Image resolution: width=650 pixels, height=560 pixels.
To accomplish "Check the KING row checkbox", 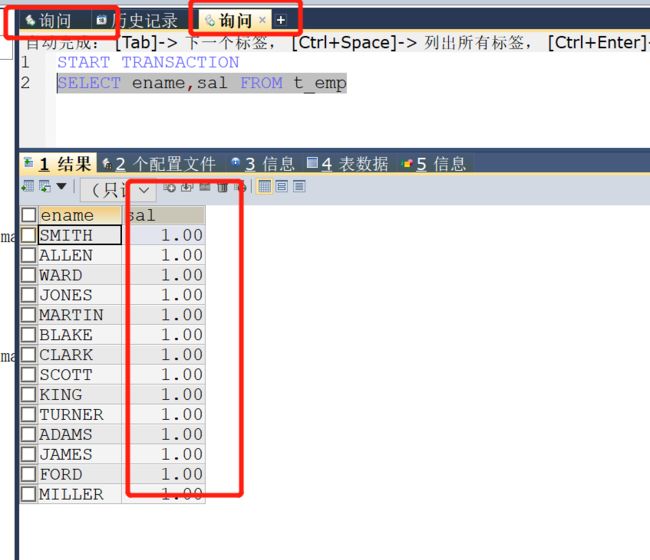I will tap(29, 394).
